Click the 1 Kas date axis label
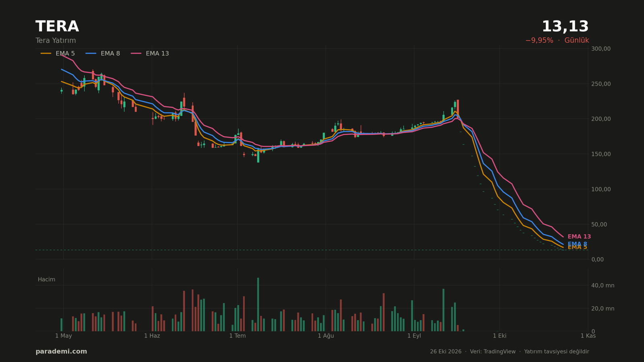This screenshot has height=362, width=644. point(588,336)
